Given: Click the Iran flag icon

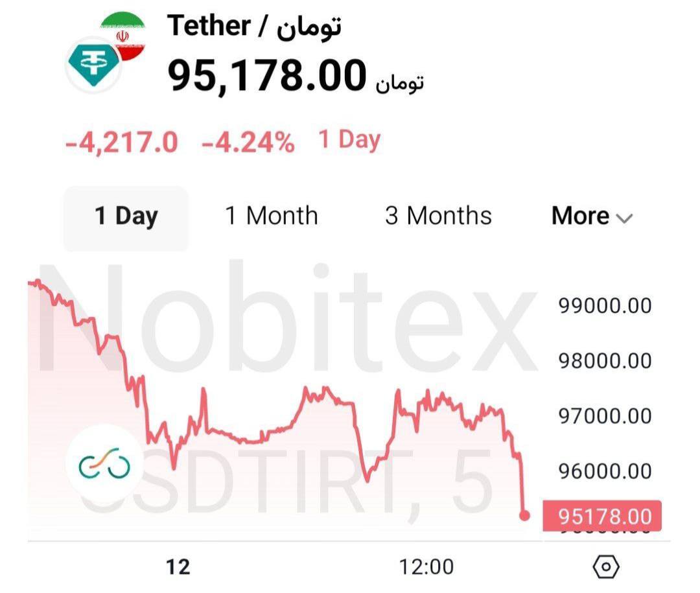Looking at the screenshot, I should tap(124, 36).
